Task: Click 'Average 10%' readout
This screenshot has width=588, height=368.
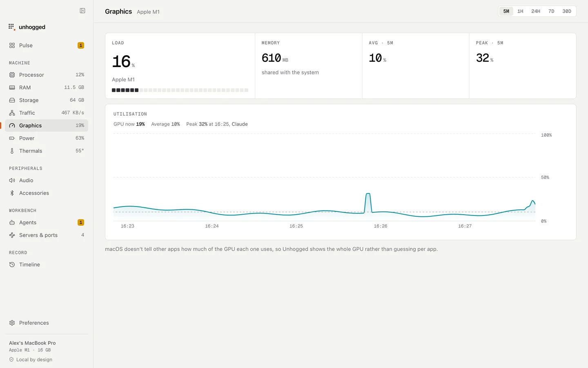Action: coord(165,124)
